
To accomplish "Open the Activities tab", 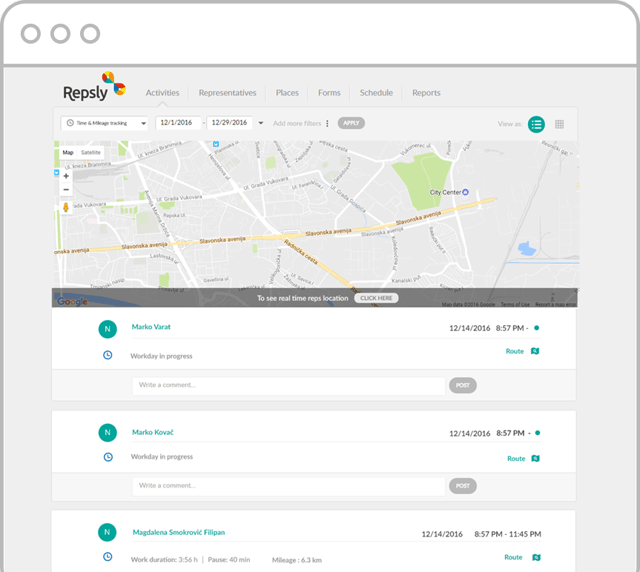I will 162,93.
